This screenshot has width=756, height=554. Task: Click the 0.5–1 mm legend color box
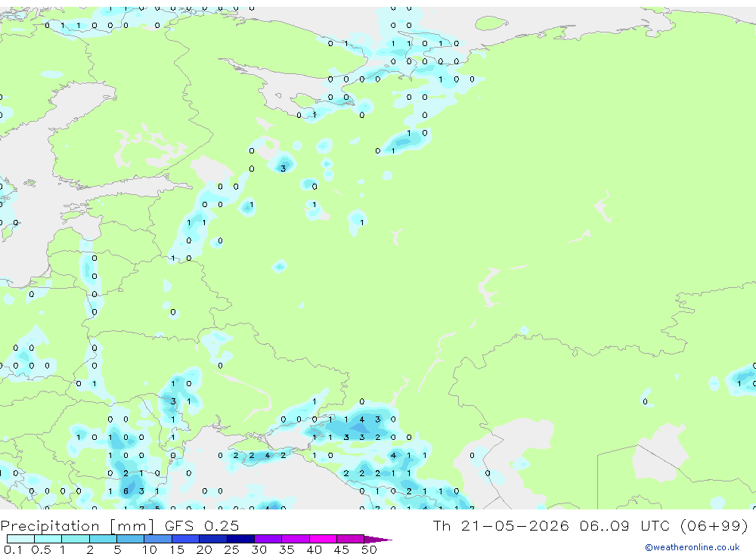tap(48, 539)
